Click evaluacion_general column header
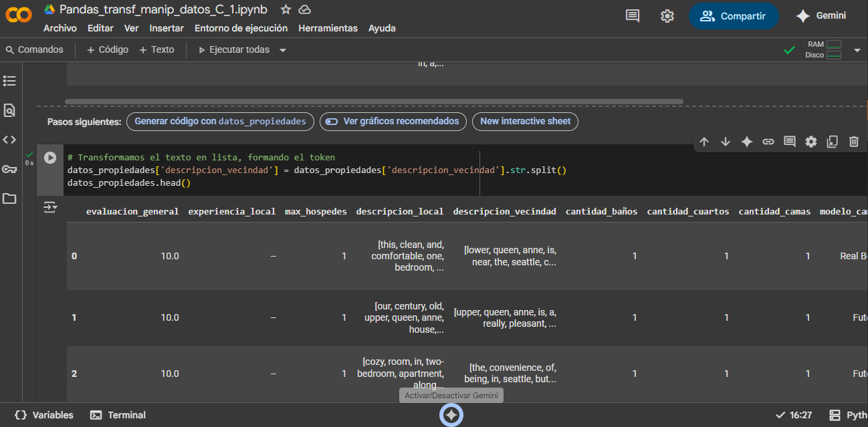 132,211
